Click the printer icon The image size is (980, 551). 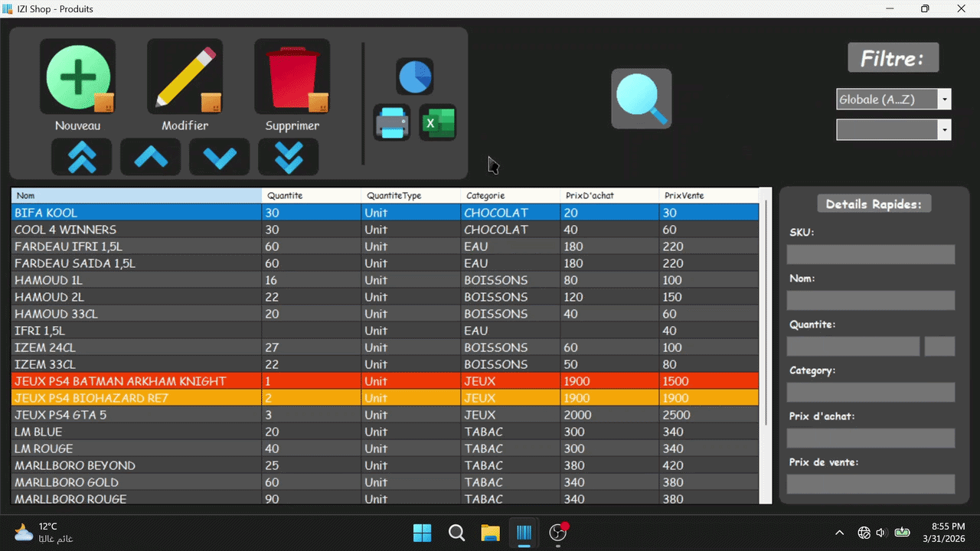click(x=392, y=122)
